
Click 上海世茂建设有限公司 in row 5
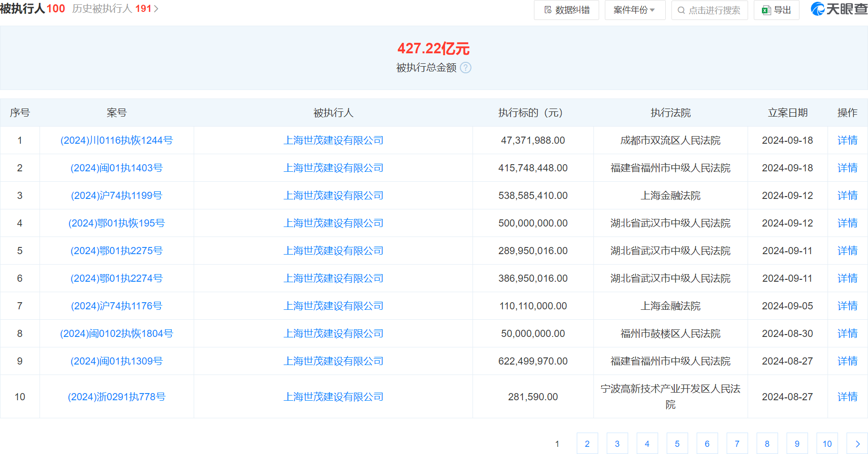click(x=333, y=251)
